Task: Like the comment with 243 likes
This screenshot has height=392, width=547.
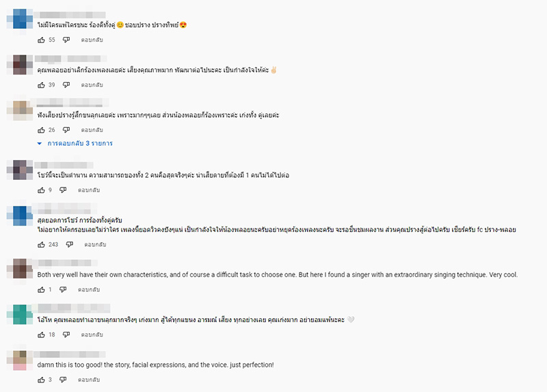Action: [x=41, y=244]
